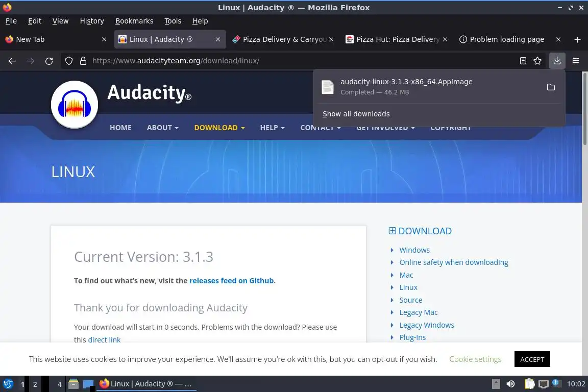This screenshot has width=588, height=392.
Task: Open the Bookmarks menu
Action: coord(134,21)
